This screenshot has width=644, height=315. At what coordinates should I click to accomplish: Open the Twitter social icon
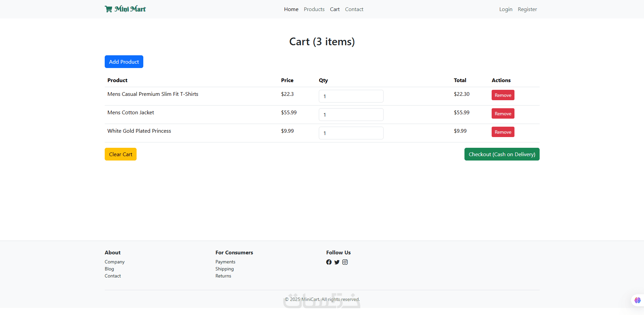(337, 262)
